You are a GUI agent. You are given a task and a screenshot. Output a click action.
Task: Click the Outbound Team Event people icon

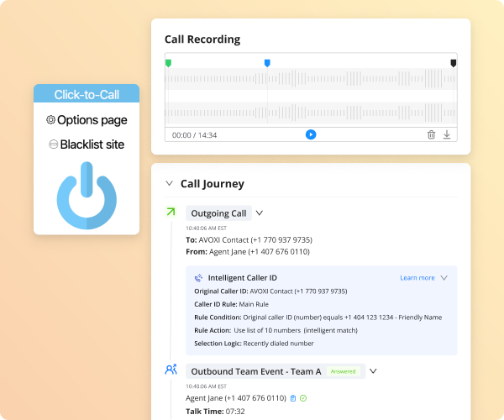[171, 370]
